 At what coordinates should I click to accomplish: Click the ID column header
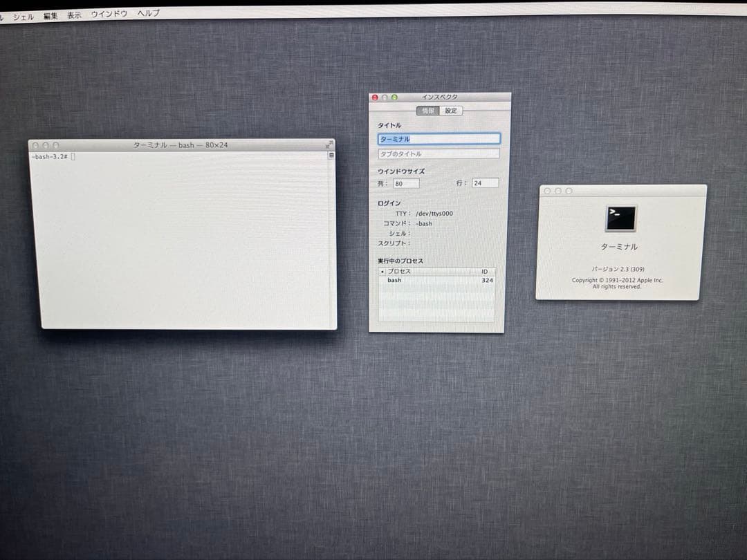click(x=486, y=271)
